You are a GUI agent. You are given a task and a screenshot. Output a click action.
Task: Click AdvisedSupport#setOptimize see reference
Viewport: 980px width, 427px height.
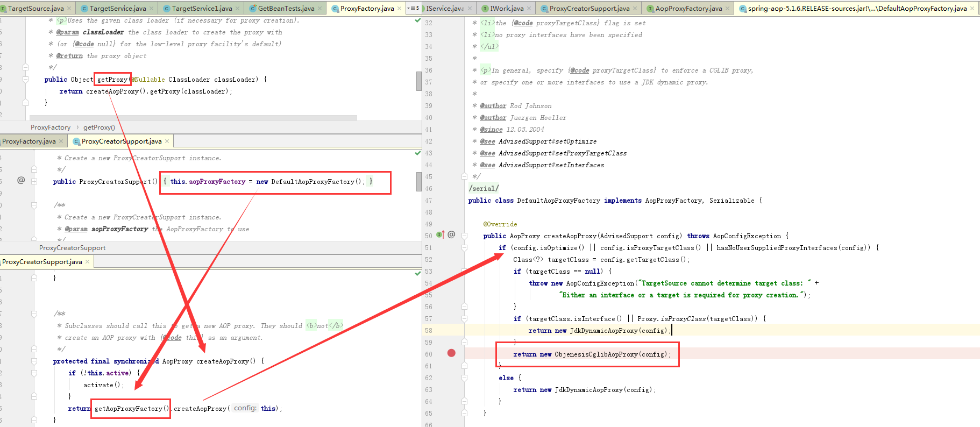coord(548,141)
